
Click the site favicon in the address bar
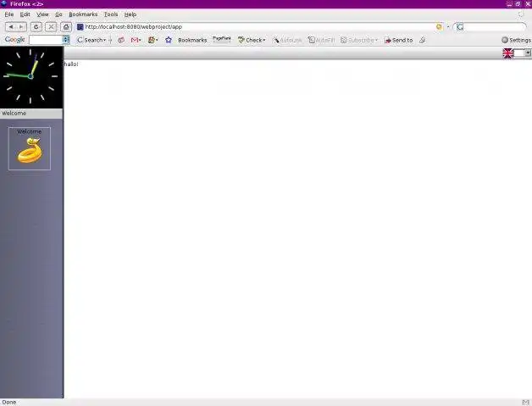coord(80,27)
